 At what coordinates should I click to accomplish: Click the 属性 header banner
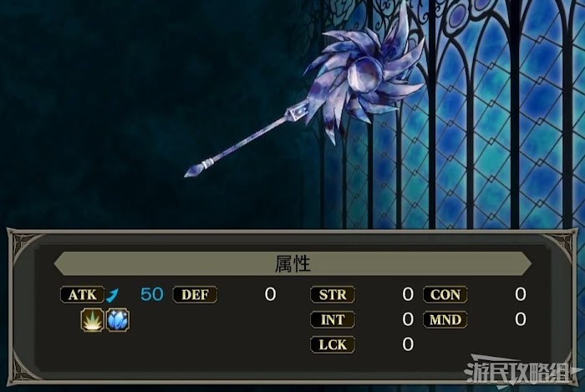292,263
